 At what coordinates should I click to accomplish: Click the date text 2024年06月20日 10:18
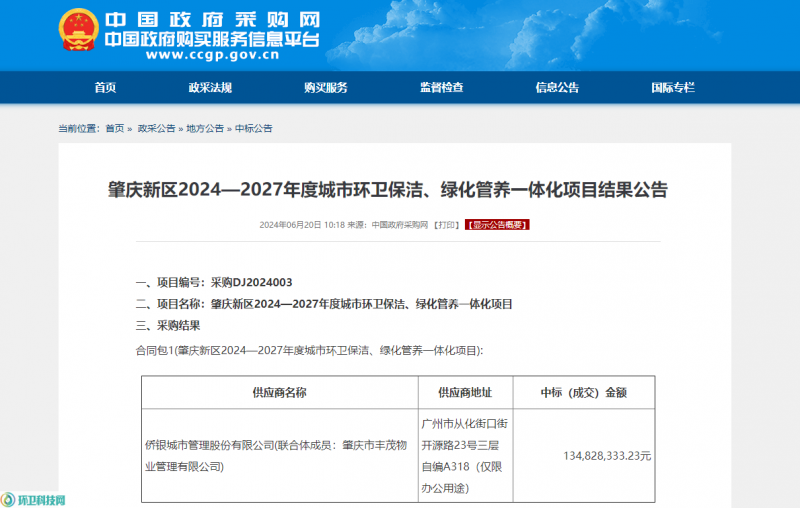(302, 225)
